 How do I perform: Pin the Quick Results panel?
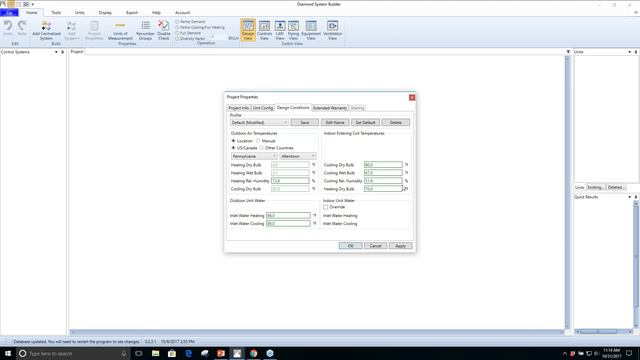(636, 197)
